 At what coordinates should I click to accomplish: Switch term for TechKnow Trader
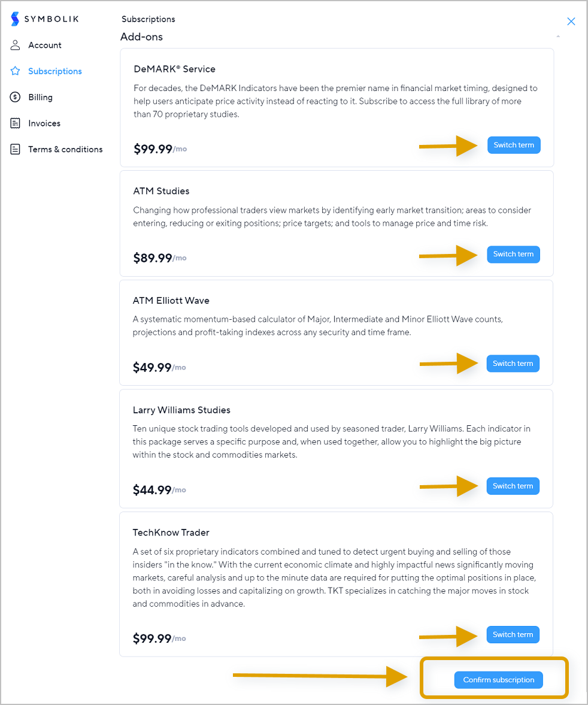(513, 634)
